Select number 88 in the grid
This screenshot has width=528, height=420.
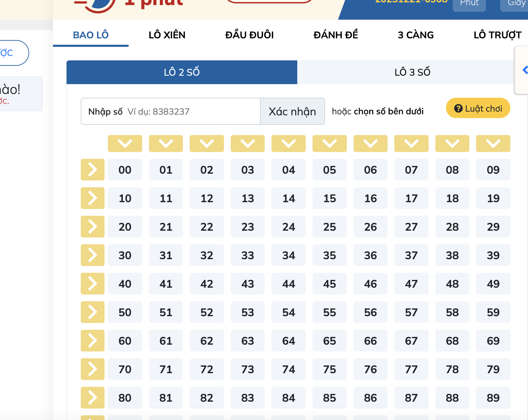tap(452, 398)
